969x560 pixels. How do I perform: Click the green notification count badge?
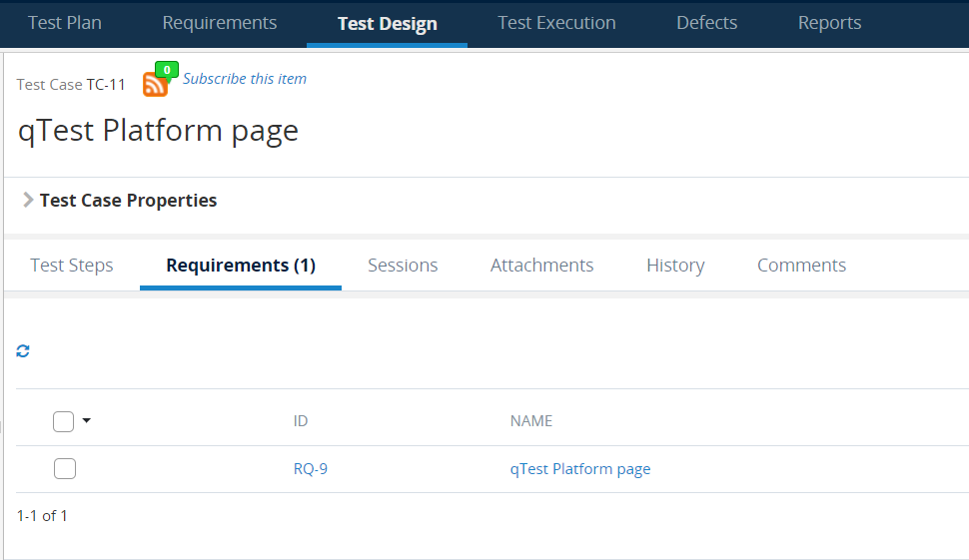(167, 70)
